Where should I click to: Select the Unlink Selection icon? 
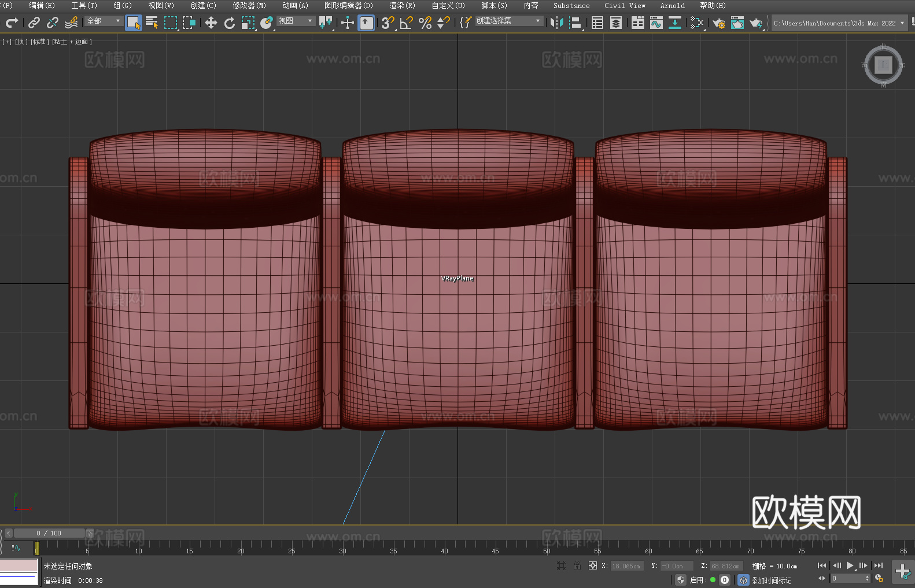coord(53,23)
